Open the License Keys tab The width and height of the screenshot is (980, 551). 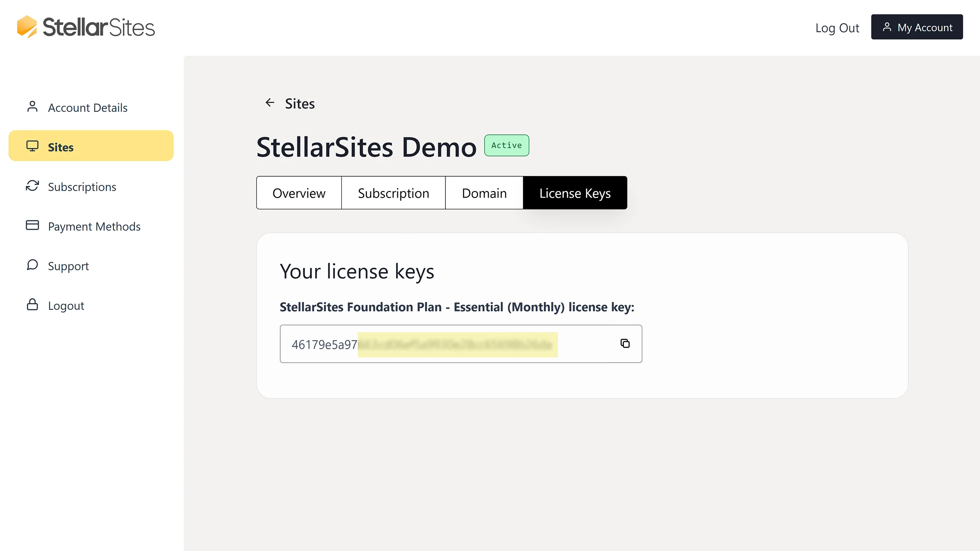(575, 193)
